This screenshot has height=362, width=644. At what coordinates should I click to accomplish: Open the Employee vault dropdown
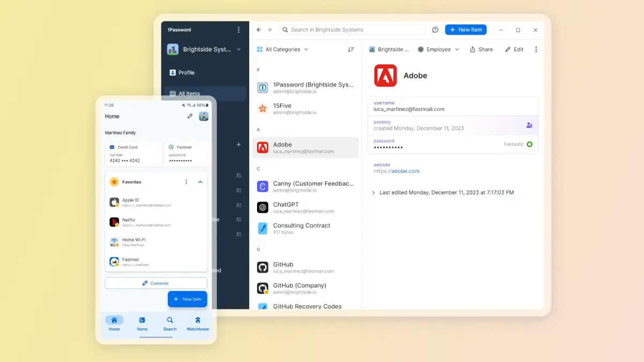pyautogui.click(x=438, y=49)
